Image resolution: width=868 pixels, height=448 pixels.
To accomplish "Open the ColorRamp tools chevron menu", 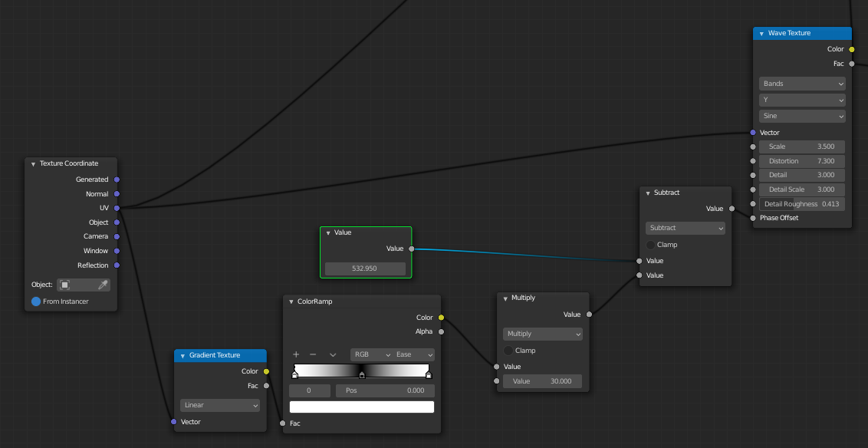I will (x=333, y=354).
